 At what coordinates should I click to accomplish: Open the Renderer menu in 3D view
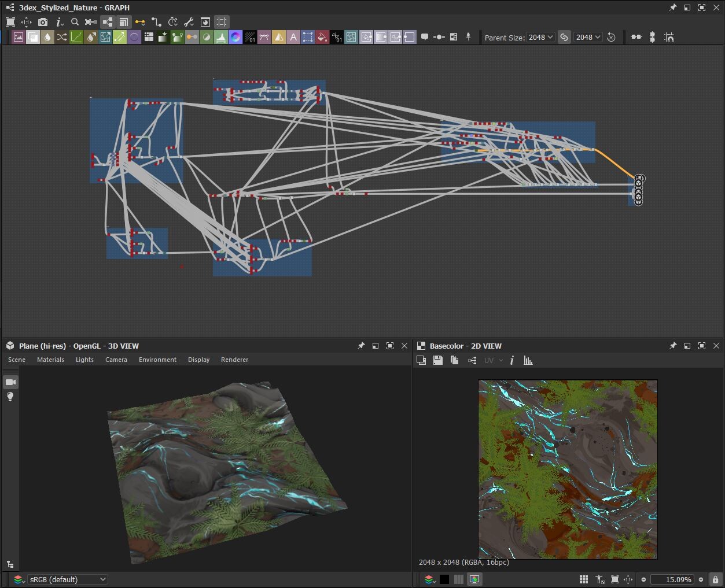pos(234,360)
